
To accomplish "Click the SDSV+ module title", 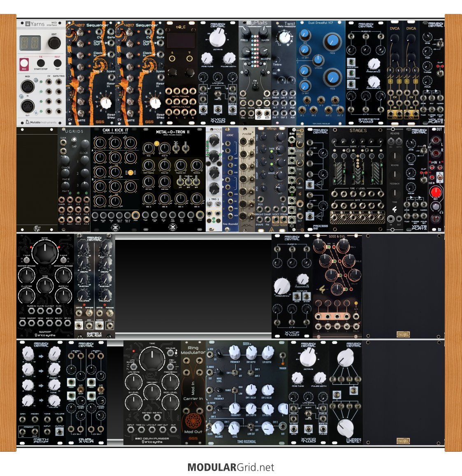I will [247, 344].
